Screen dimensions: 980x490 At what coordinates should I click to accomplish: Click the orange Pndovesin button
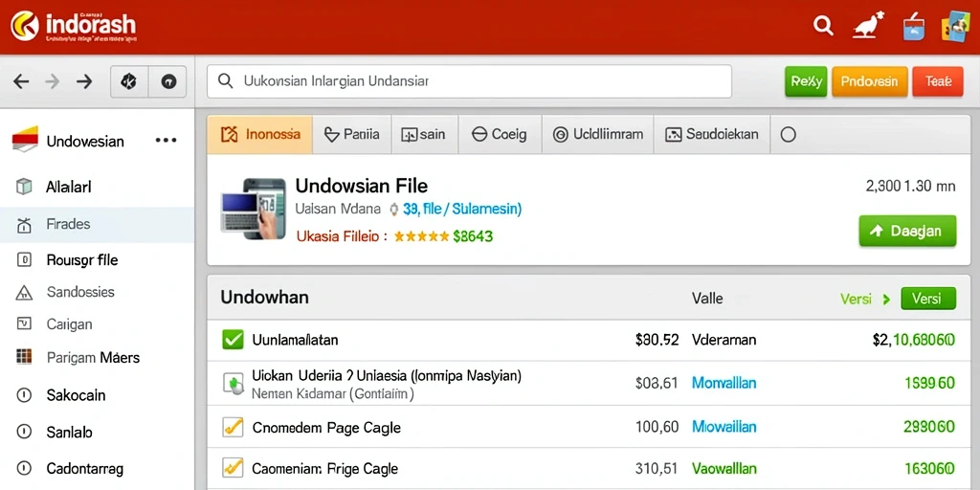pos(869,81)
